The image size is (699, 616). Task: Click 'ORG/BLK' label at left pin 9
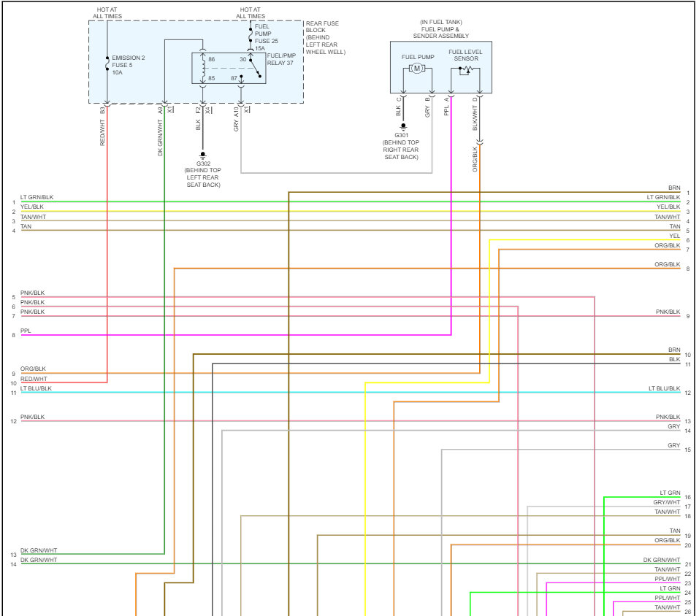[x=33, y=369]
